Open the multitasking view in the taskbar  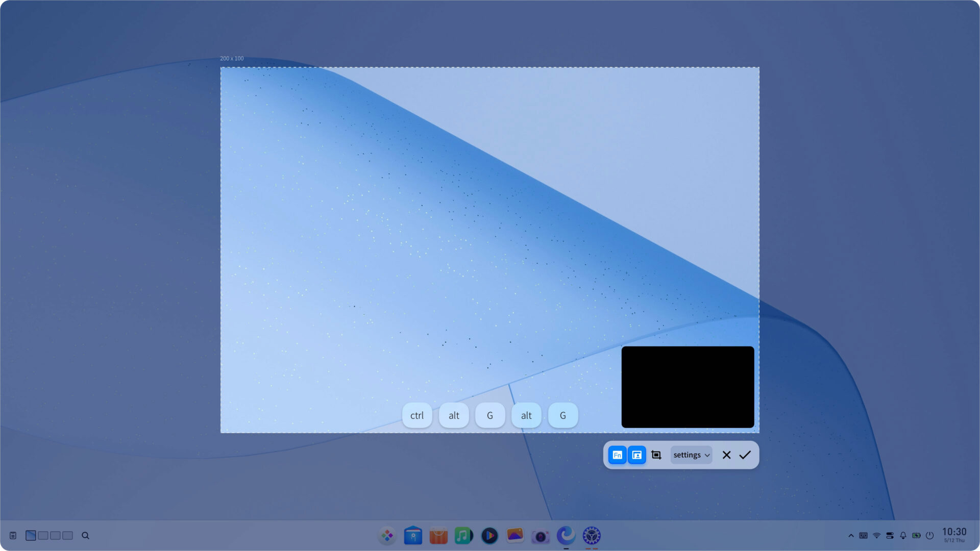pyautogui.click(x=12, y=536)
